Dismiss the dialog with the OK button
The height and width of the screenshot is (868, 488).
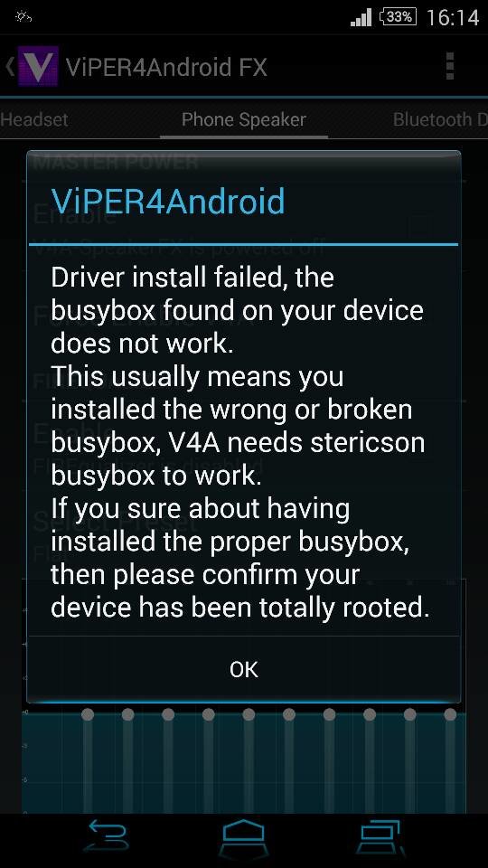244,669
